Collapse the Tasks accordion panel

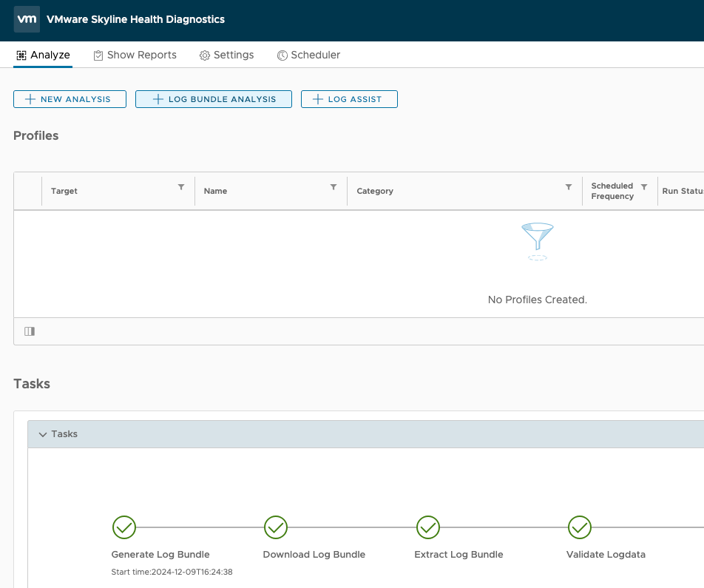point(43,434)
